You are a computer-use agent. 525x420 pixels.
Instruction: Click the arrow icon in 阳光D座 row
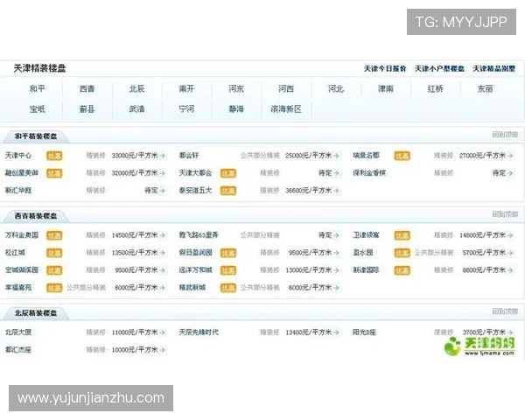pos(510,332)
